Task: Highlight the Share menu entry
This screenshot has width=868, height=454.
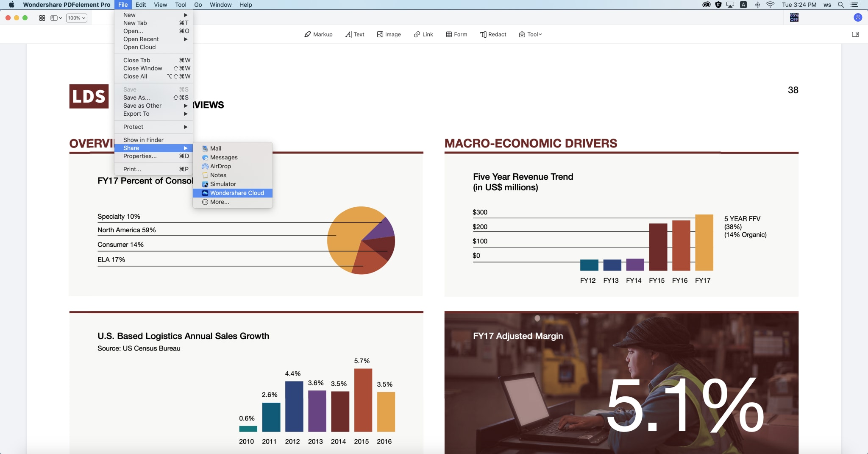Action: click(153, 148)
